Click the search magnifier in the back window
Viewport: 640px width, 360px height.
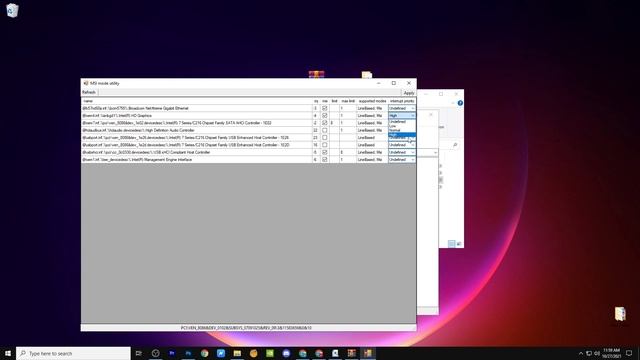click(455, 145)
